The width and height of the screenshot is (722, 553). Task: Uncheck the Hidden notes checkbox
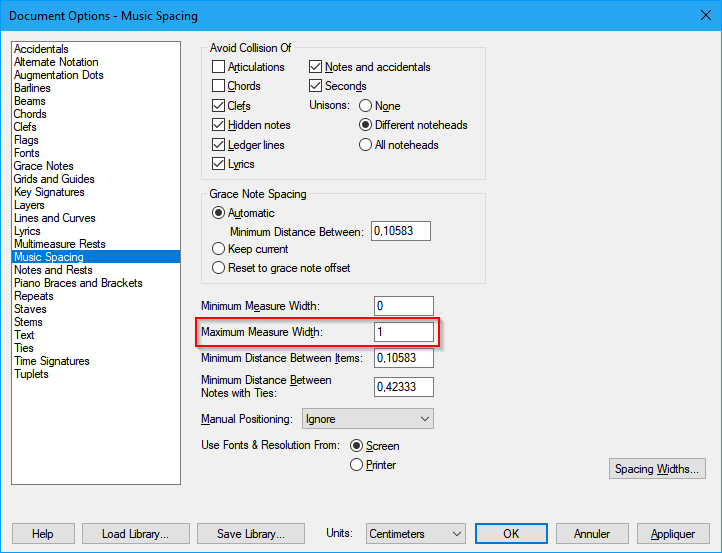pos(219,125)
